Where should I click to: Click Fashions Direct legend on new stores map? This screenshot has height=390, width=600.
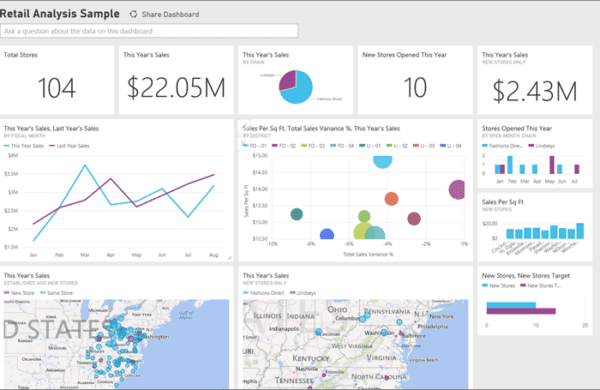(x=264, y=293)
